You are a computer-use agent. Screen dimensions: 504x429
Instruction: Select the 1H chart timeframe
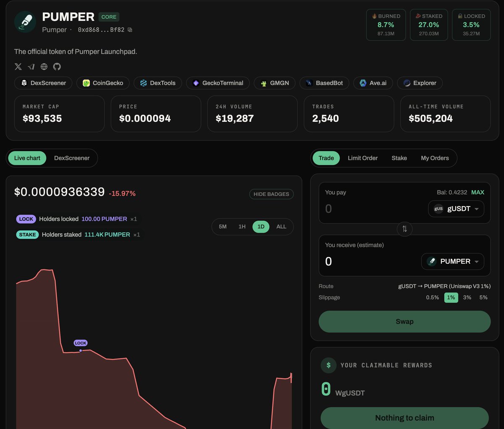[242, 227]
